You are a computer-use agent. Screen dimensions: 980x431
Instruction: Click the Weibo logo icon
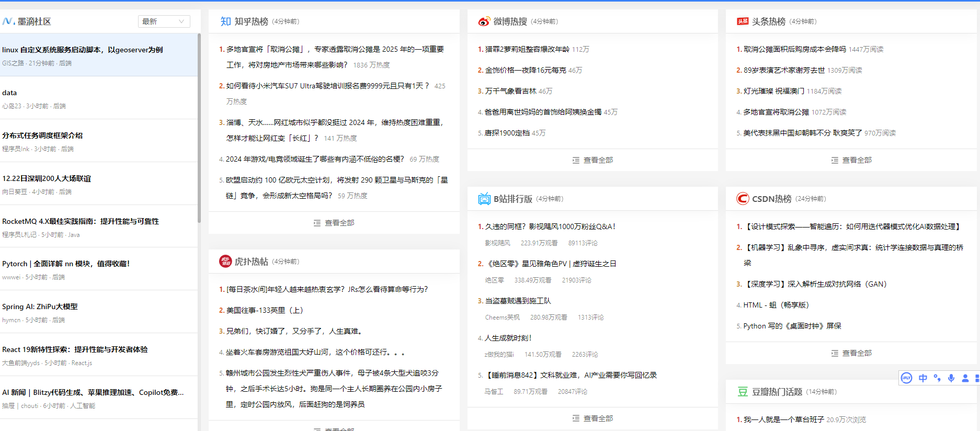[x=484, y=21]
